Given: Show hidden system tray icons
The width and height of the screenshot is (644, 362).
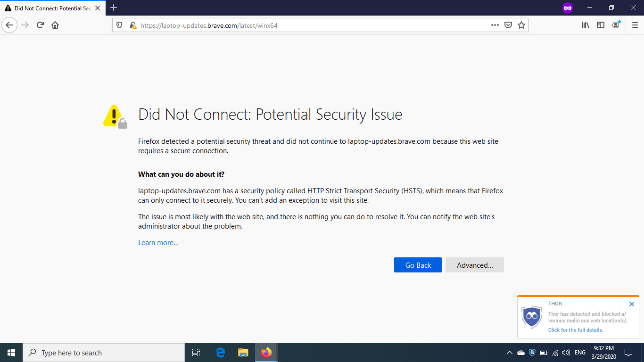Looking at the screenshot, I should point(509,353).
